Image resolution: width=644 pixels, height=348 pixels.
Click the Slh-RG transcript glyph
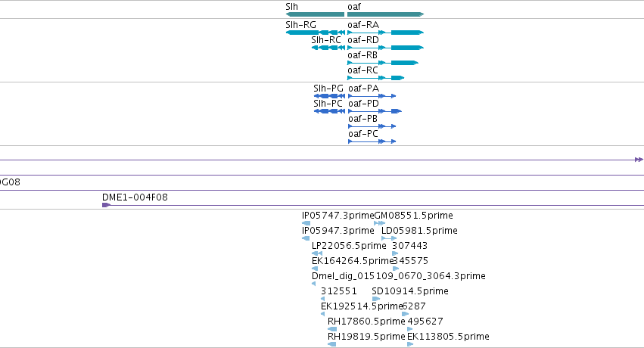tap(316, 33)
